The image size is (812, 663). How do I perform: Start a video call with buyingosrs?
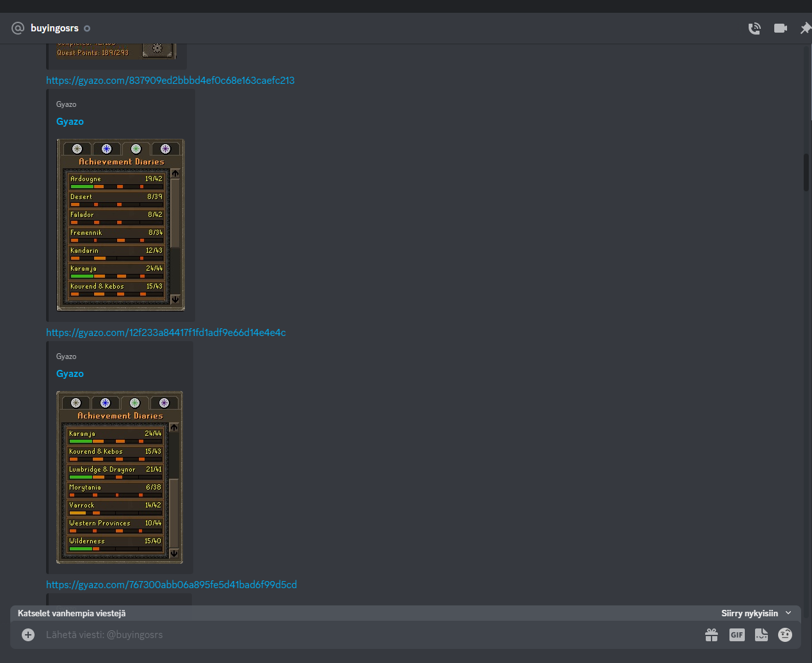[x=781, y=28]
